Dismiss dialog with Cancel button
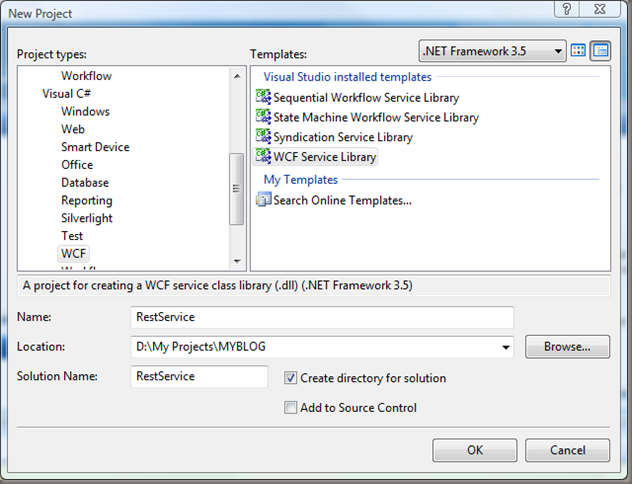This screenshot has height=484, width=632. [x=567, y=450]
